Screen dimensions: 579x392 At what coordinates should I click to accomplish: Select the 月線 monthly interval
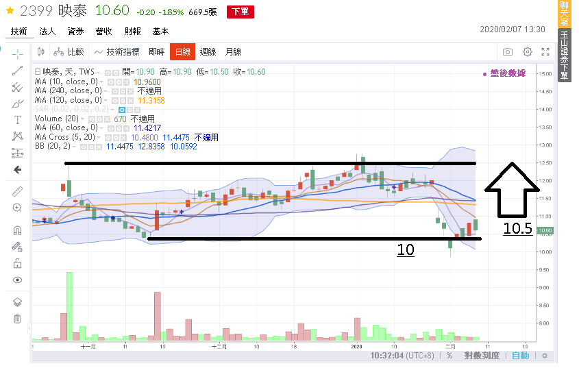(234, 52)
